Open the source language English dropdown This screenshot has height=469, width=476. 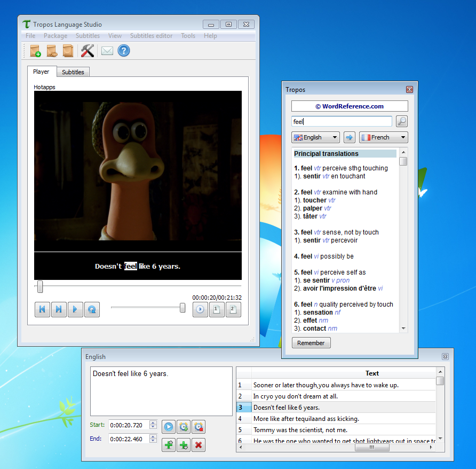tap(315, 137)
